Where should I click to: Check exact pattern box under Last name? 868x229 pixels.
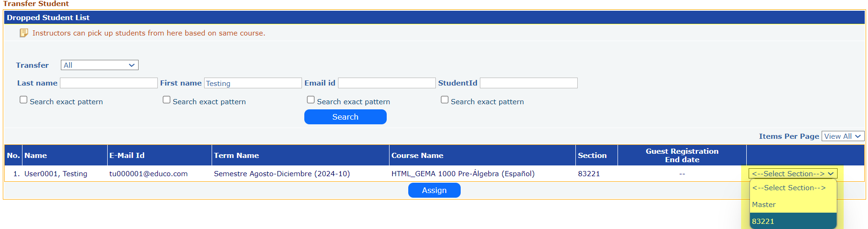(x=23, y=100)
